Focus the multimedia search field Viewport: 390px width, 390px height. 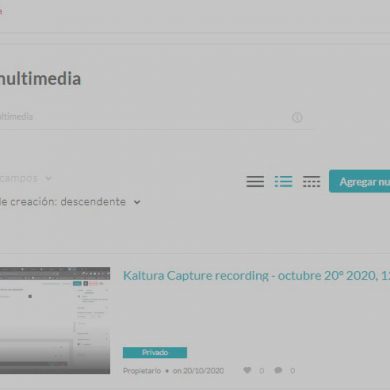157,117
